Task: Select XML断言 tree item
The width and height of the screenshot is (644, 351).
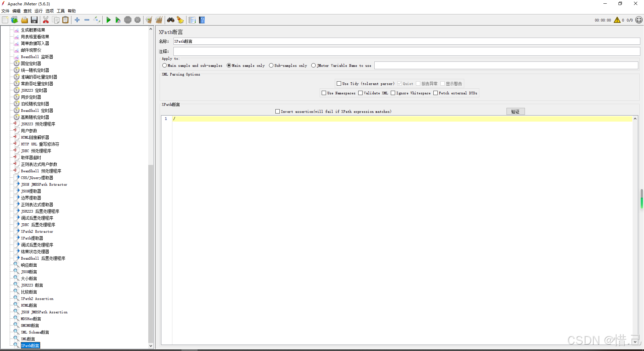Action: [28, 339]
